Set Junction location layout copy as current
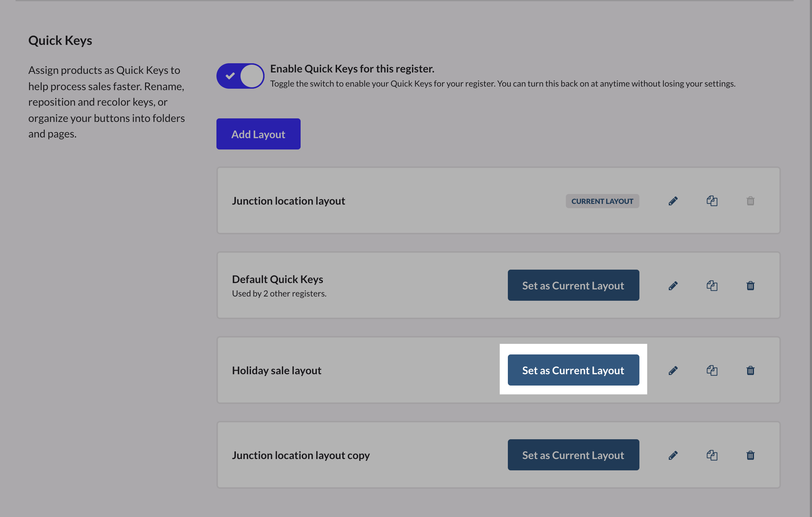The image size is (812, 517). (573, 455)
